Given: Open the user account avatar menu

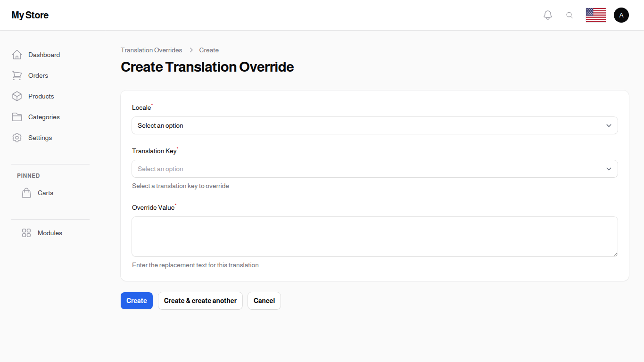Looking at the screenshot, I should coord(621,15).
